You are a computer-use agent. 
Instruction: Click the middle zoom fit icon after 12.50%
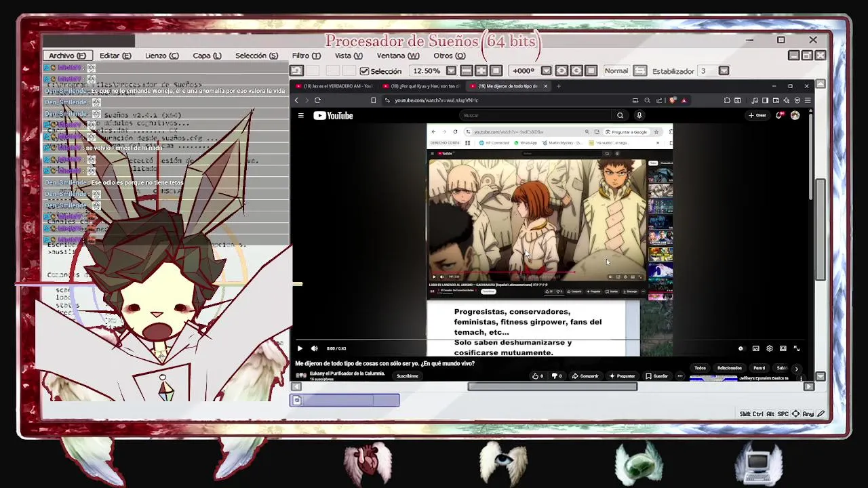[x=481, y=70]
